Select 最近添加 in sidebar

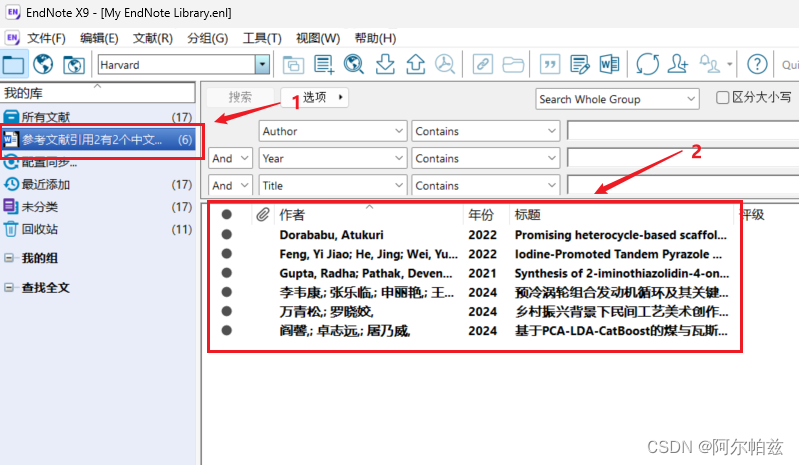pyautogui.click(x=98, y=184)
